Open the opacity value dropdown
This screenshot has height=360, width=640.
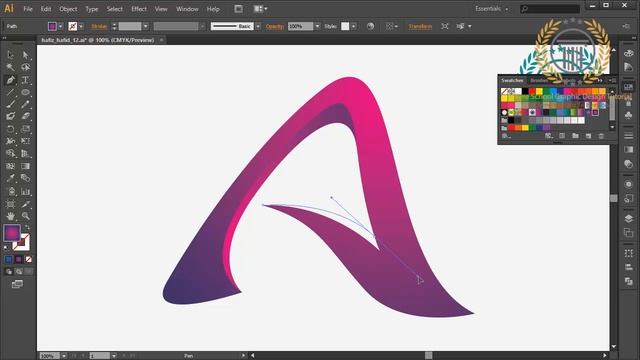point(317,26)
